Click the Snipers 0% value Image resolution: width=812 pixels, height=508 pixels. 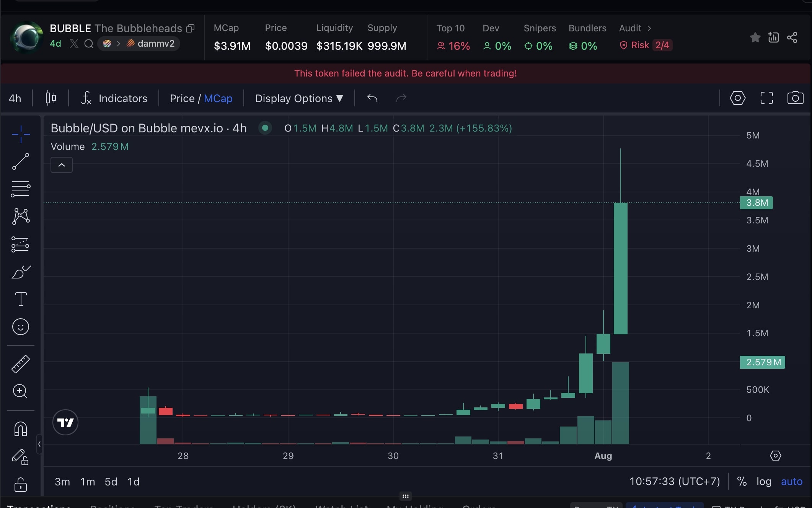click(538, 46)
